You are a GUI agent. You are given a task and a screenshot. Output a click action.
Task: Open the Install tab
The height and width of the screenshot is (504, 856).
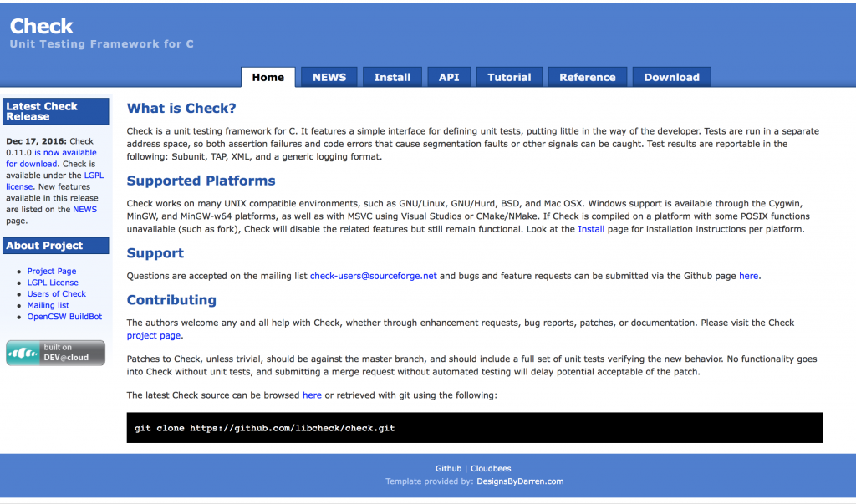pyautogui.click(x=392, y=77)
